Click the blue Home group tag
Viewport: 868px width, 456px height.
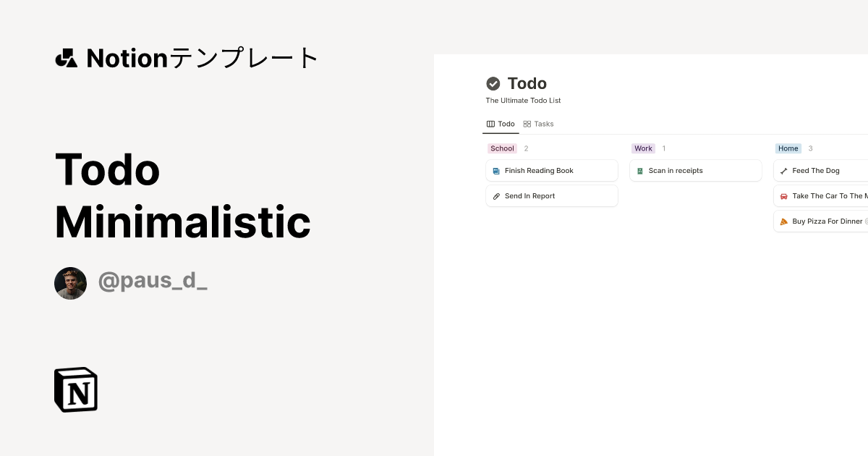tap(788, 148)
